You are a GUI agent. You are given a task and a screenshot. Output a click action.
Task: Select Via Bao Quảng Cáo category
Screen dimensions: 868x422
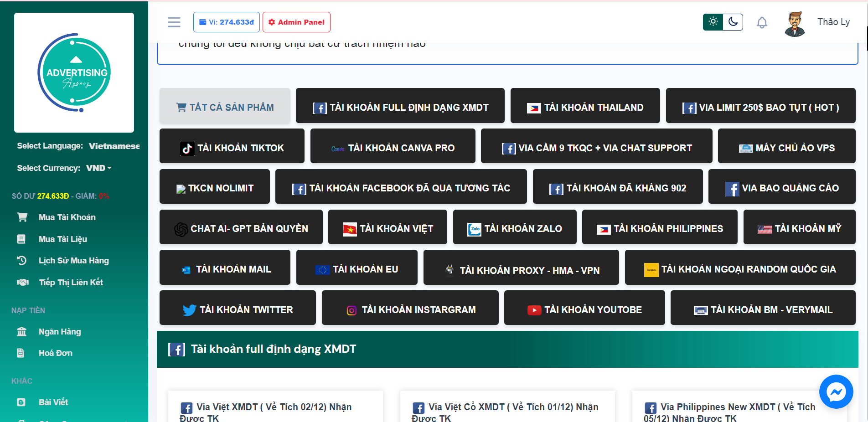(x=782, y=186)
